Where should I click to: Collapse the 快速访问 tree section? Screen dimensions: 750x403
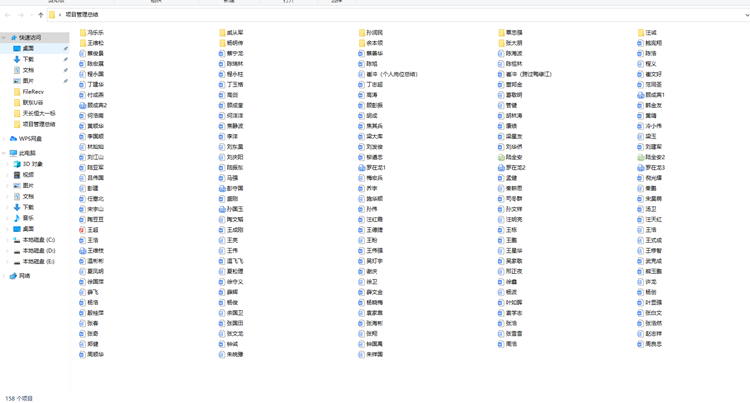[4, 38]
